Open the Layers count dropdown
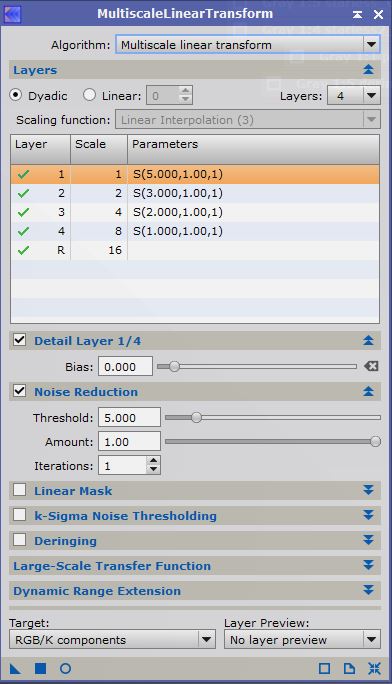The width and height of the screenshot is (392, 684). pyautogui.click(x=354, y=96)
